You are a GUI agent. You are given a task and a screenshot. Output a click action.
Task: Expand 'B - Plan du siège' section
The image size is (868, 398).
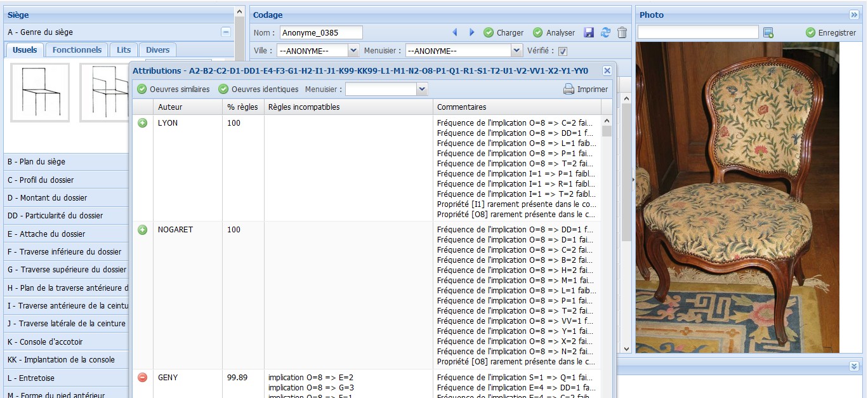tap(66, 162)
